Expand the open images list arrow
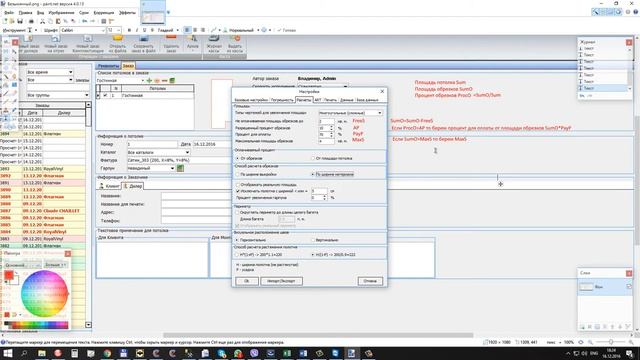640x360 pixels. (x=168, y=12)
